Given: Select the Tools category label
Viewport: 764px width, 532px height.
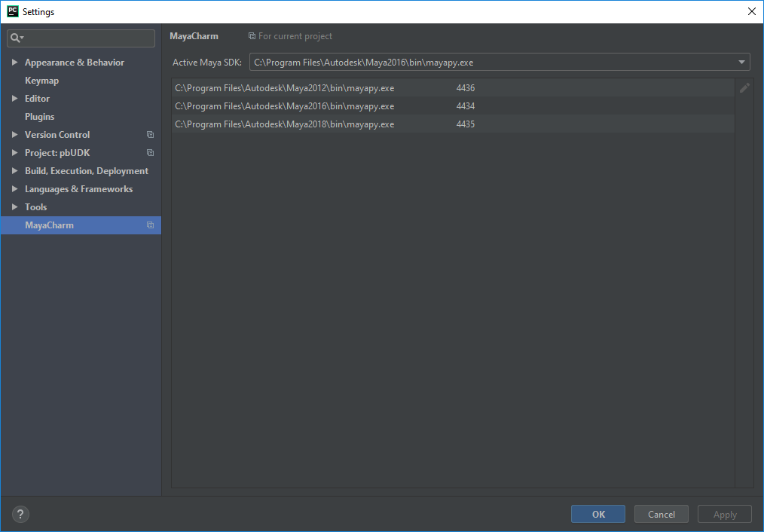Looking at the screenshot, I should coord(36,207).
